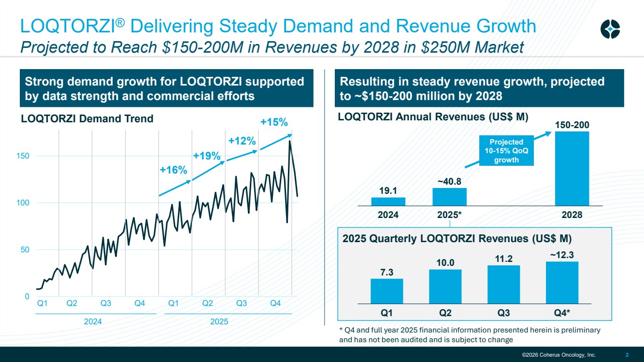The image size is (644, 362).
Task: Select the 7.3 quarterly revenue bar
Action: click(x=386, y=291)
